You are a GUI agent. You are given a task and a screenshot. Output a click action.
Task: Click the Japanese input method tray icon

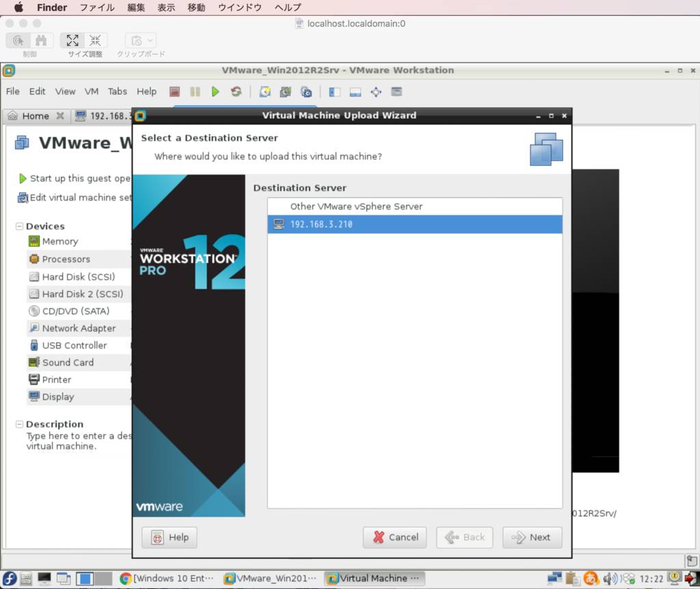pyautogui.click(x=591, y=579)
